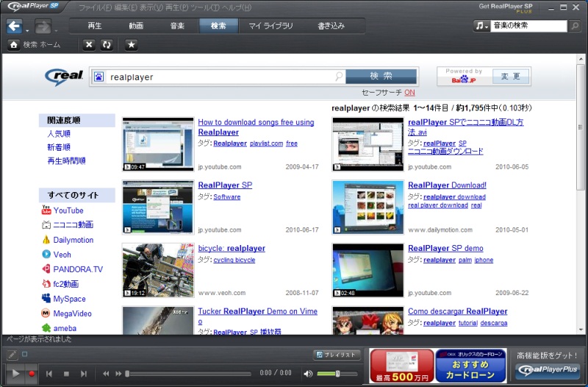Filter results to PANDORA.TV
Screen dimensions: 588x387
click(x=78, y=269)
